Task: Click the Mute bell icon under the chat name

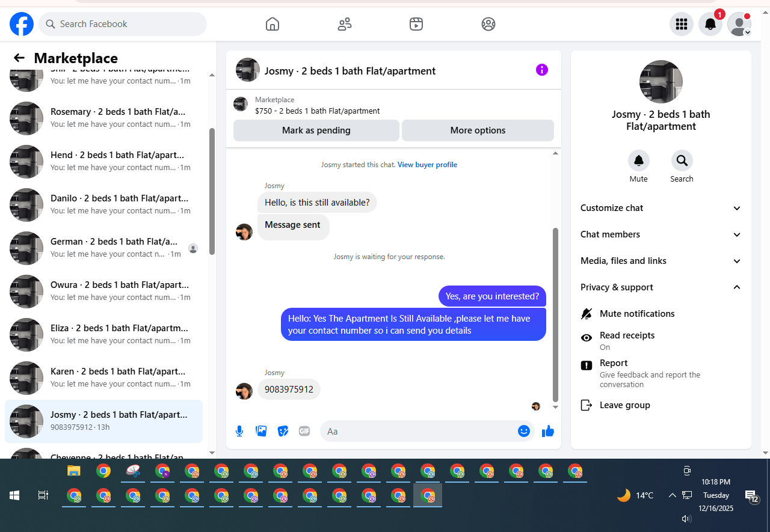Action: (639, 161)
